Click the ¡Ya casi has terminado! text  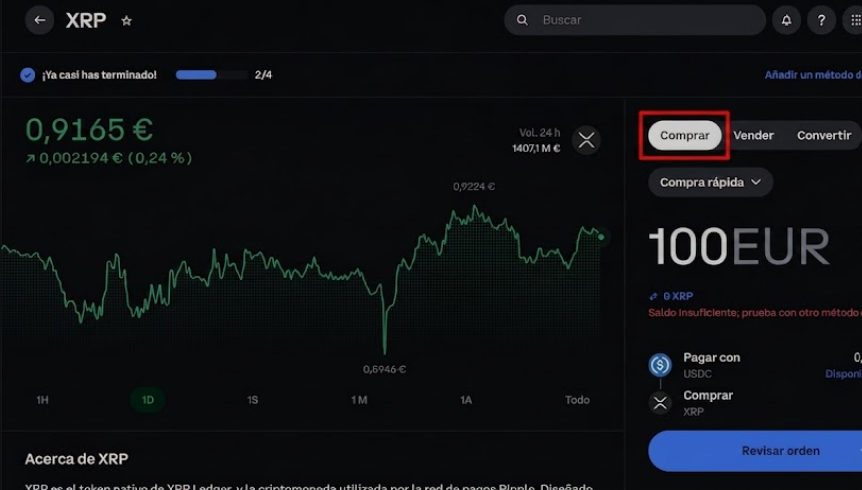(100, 75)
